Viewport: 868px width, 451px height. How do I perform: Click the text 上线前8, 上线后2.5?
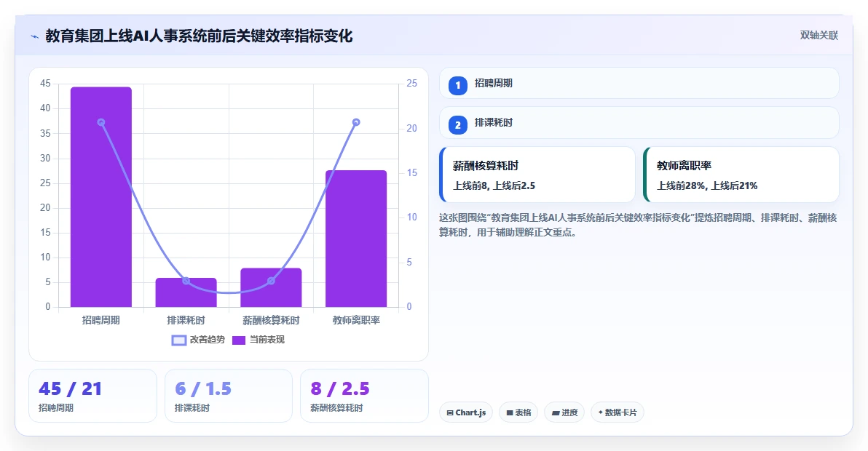pyautogui.click(x=494, y=185)
